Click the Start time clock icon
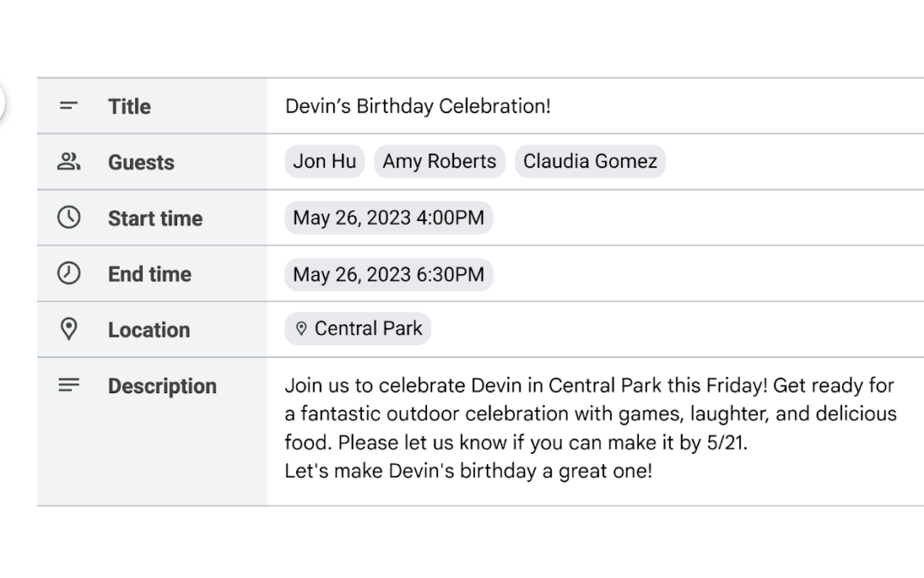Screen dimensions: 924x578 click(68, 217)
